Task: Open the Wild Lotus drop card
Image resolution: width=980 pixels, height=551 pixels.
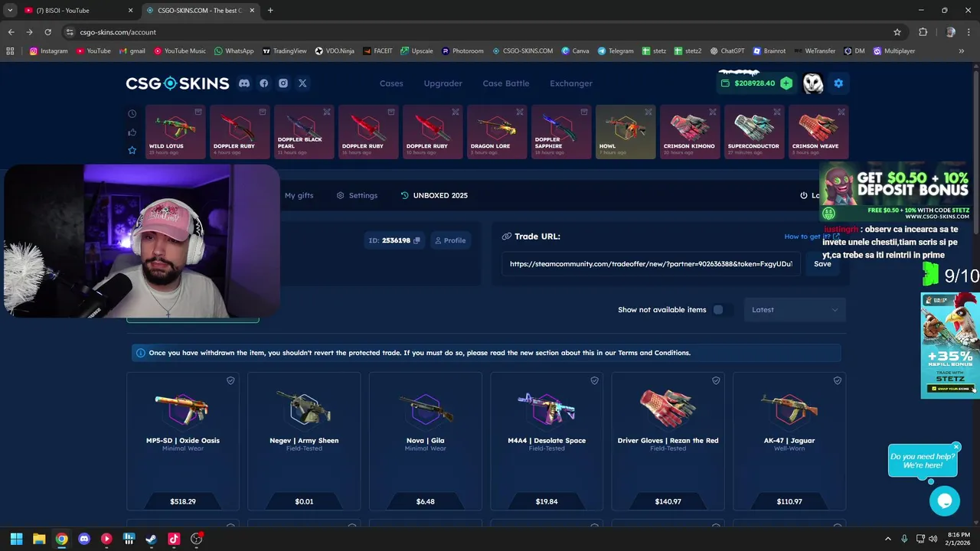Action: (x=174, y=132)
